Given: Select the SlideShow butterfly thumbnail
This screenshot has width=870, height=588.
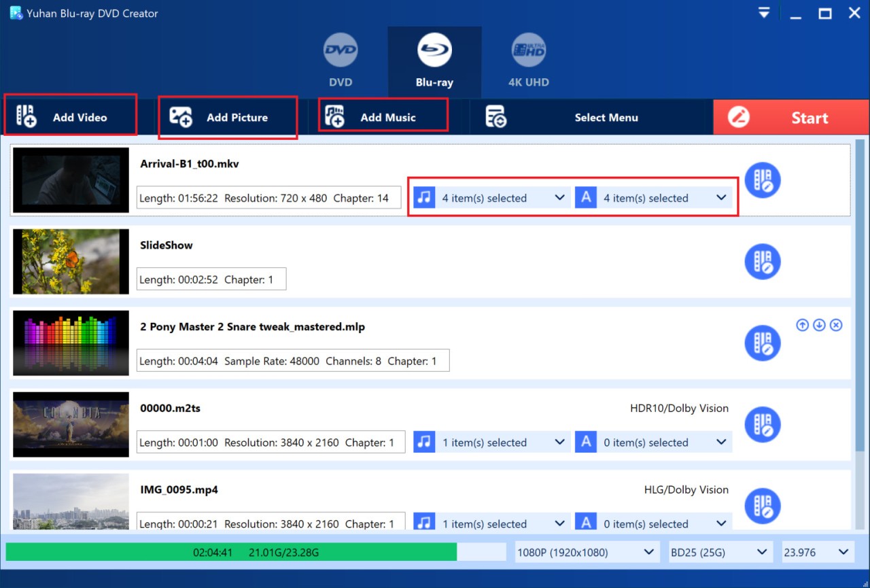Looking at the screenshot, I should (71, 262).
